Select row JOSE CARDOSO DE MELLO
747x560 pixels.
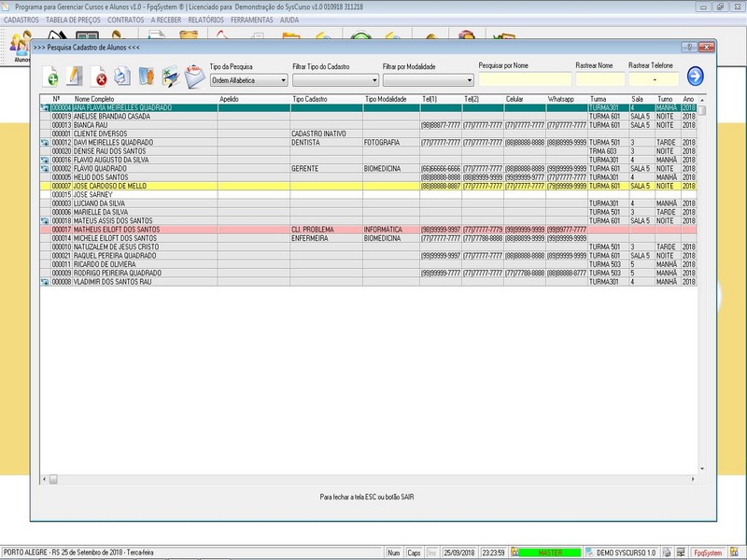click(368, 186)
